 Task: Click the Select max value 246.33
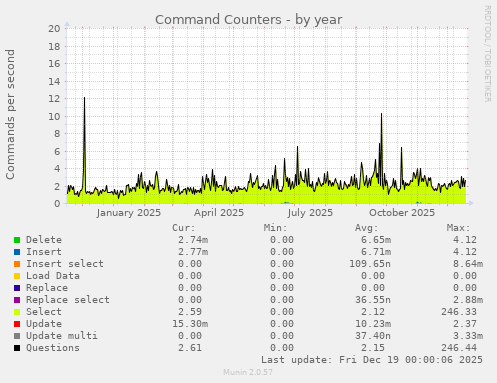[459, 312]
